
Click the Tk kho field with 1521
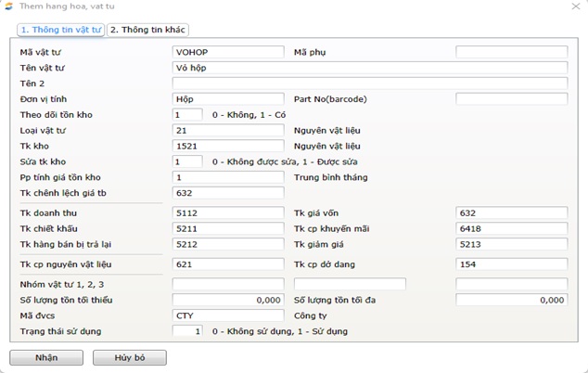(x=228, y=147)
